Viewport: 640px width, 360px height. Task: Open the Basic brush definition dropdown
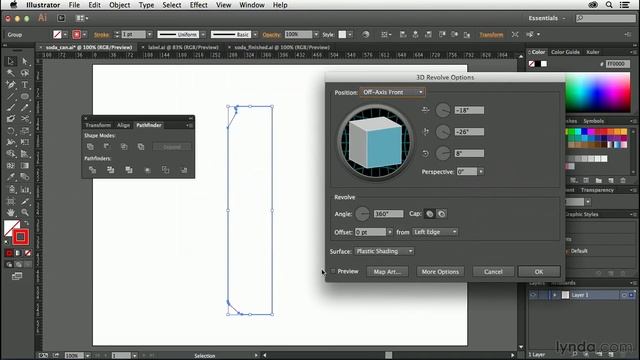pos(256,35)
